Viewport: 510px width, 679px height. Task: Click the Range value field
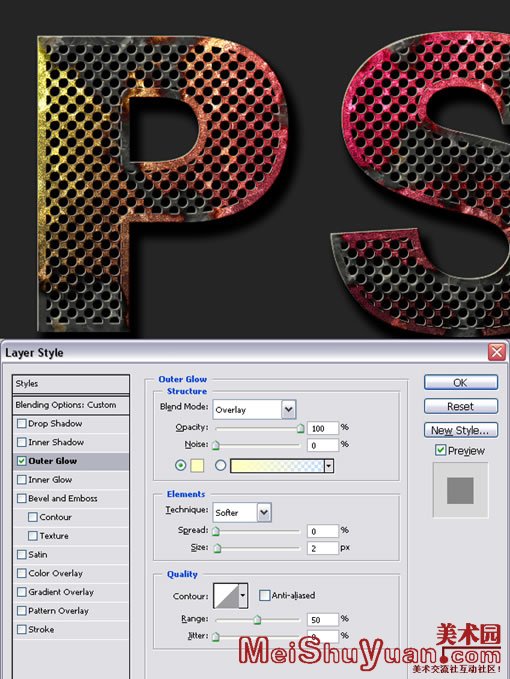click(x=323, y=619)
